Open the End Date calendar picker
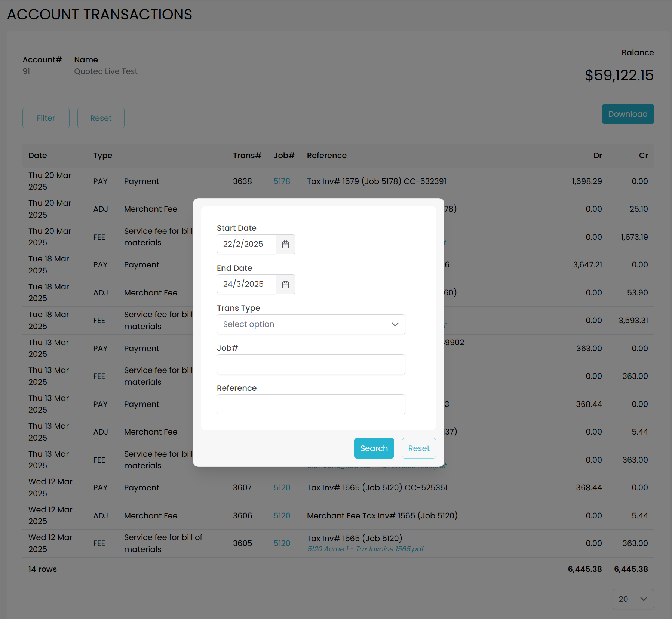 (285, 284)
